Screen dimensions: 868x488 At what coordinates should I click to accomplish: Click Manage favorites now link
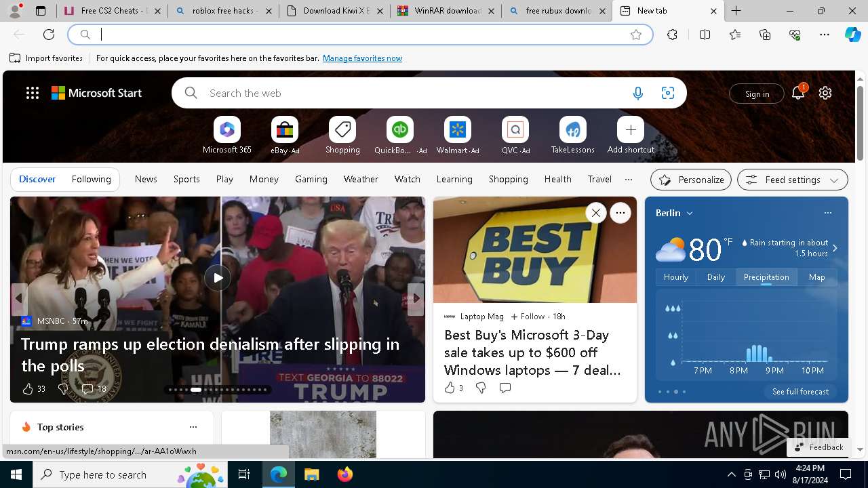click(362, 58)
